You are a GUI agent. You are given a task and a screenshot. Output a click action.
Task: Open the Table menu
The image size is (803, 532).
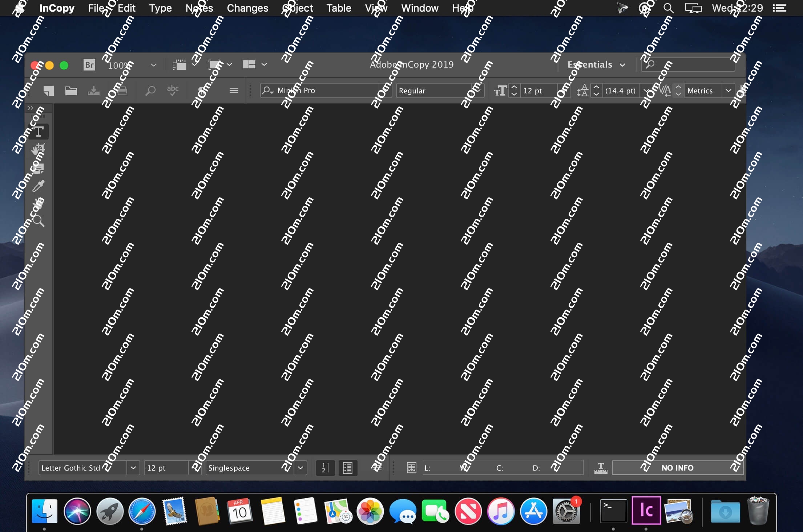tap(339, 8)
